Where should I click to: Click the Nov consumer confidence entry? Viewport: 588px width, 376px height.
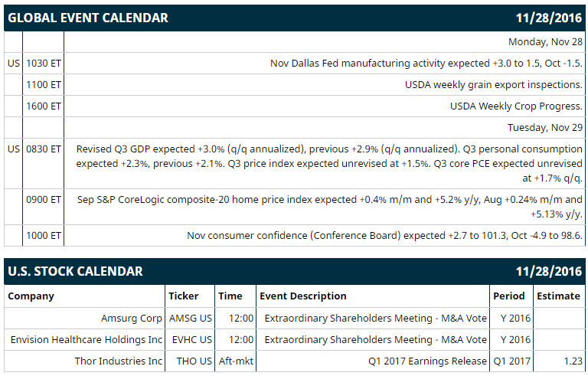click(x=385, y=235)
